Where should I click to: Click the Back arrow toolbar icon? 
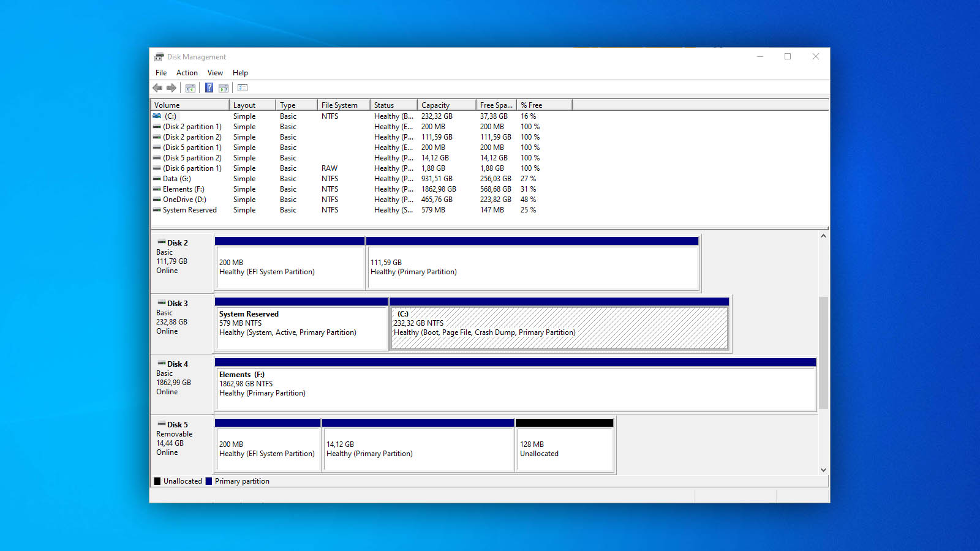157,88
